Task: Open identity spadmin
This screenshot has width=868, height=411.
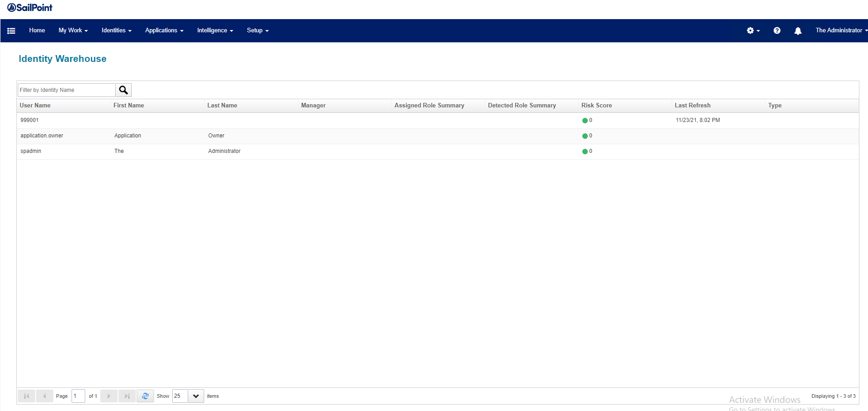Action: coord(31,151)
